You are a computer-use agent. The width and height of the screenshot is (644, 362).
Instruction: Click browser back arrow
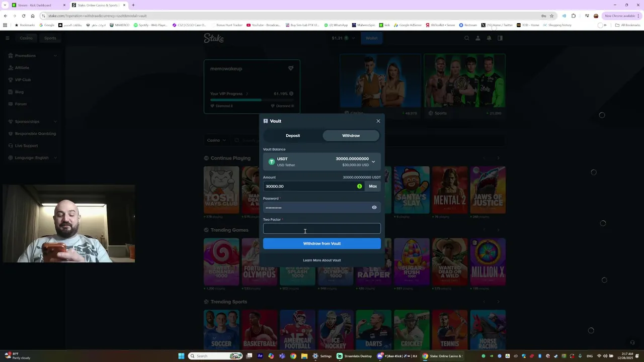tap(6, 16)
